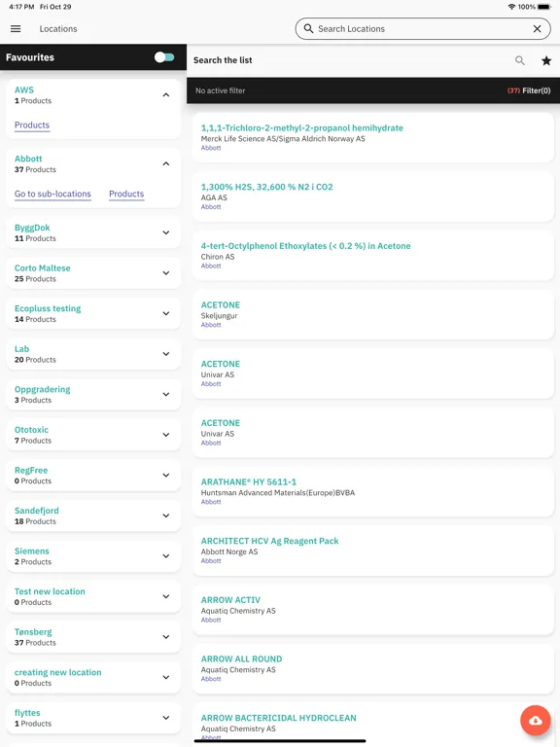Click Abbott tag under ARATHANE HY 5611-1
560x747 pixels.
point(211,502)
